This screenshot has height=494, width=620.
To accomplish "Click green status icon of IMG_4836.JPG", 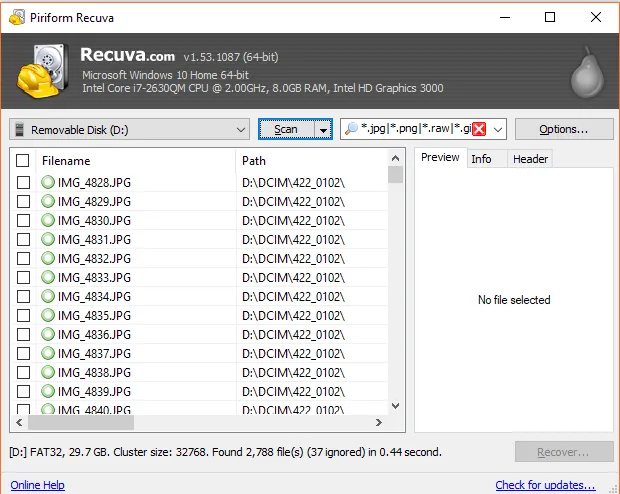I will pyautogui.click(x=48, y=334).
